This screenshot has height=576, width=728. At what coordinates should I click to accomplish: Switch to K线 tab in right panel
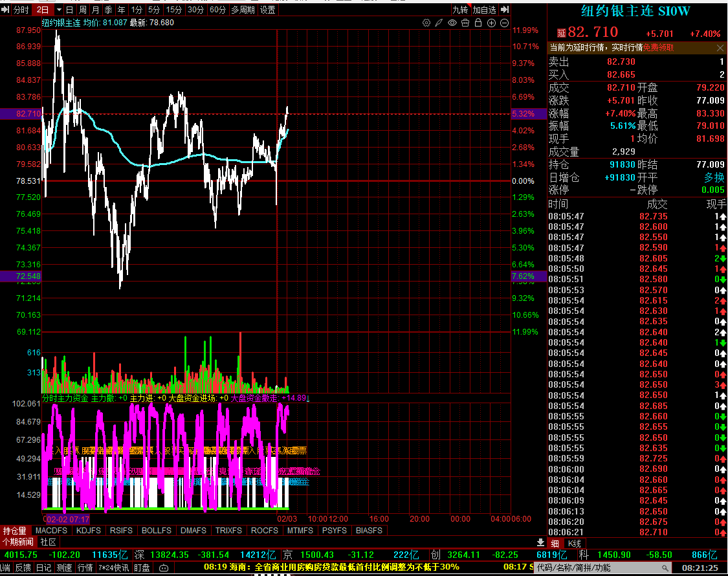[x=575, y=543]
